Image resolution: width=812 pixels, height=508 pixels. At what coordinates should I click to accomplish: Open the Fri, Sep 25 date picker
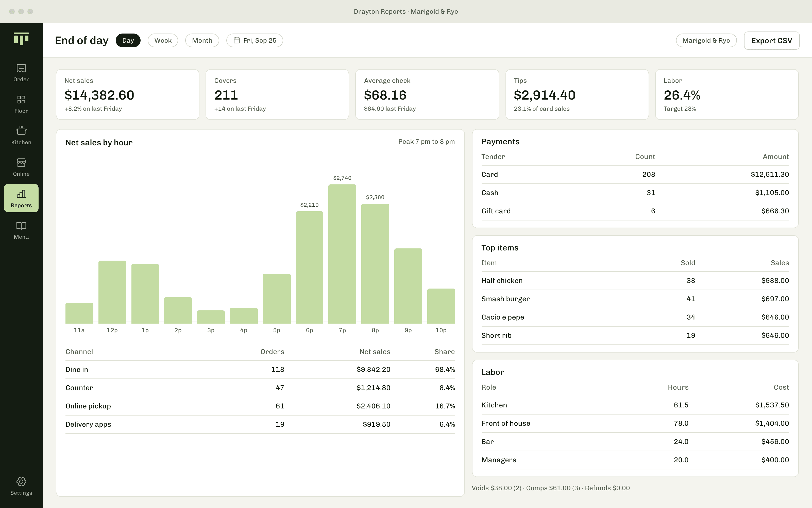point(255,40)
